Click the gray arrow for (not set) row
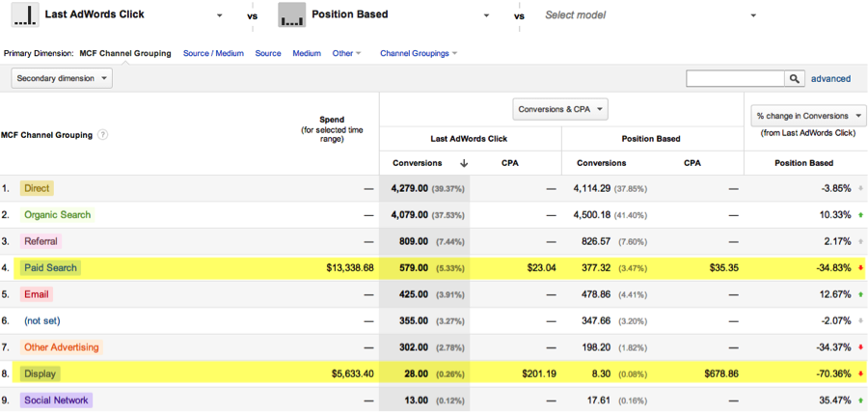Viewport: 868px width, 412px height. click(860, 320)
